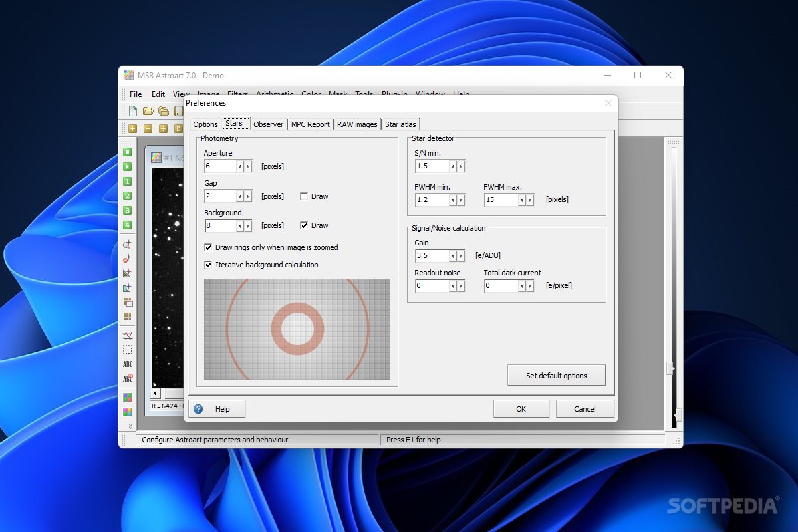Screen dimensions: 798x532
Task: Click the Gain input field
Action: 432,256
